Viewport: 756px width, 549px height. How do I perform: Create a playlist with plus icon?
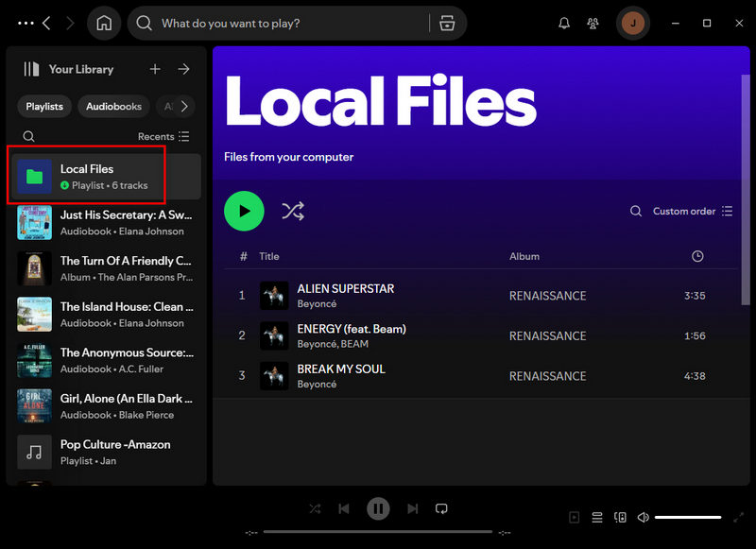pos(155,69)
